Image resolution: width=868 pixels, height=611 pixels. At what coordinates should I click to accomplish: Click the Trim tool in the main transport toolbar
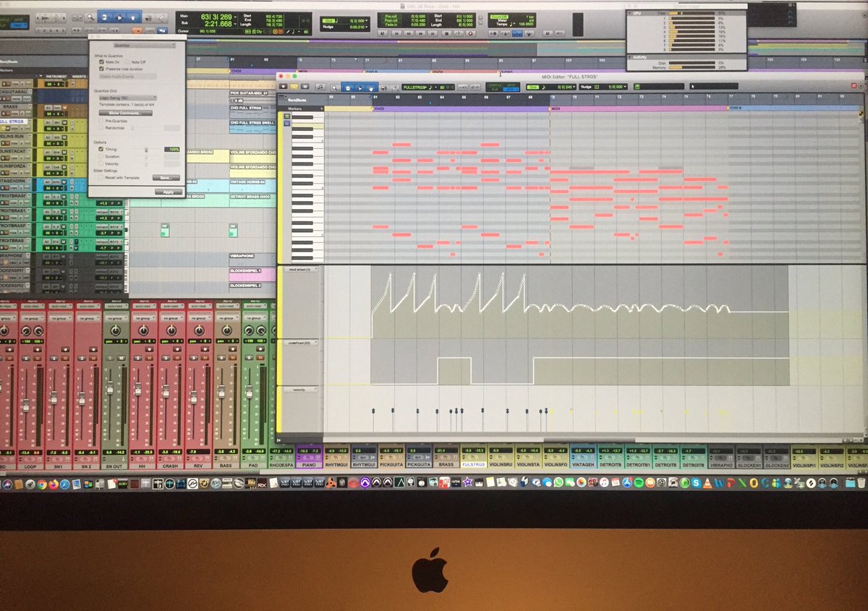tap(104, 18)
